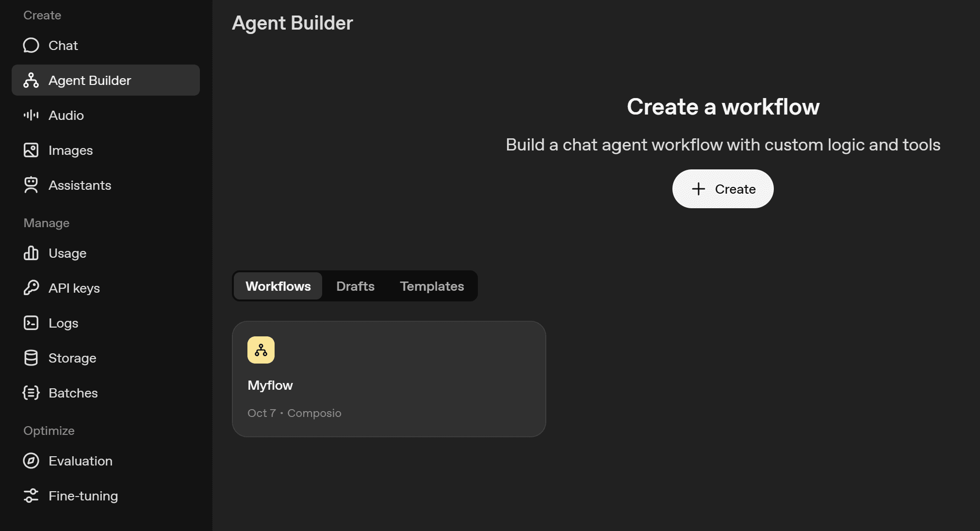
Task: Click the Assistants icon
Action: [x=31, y=185]
